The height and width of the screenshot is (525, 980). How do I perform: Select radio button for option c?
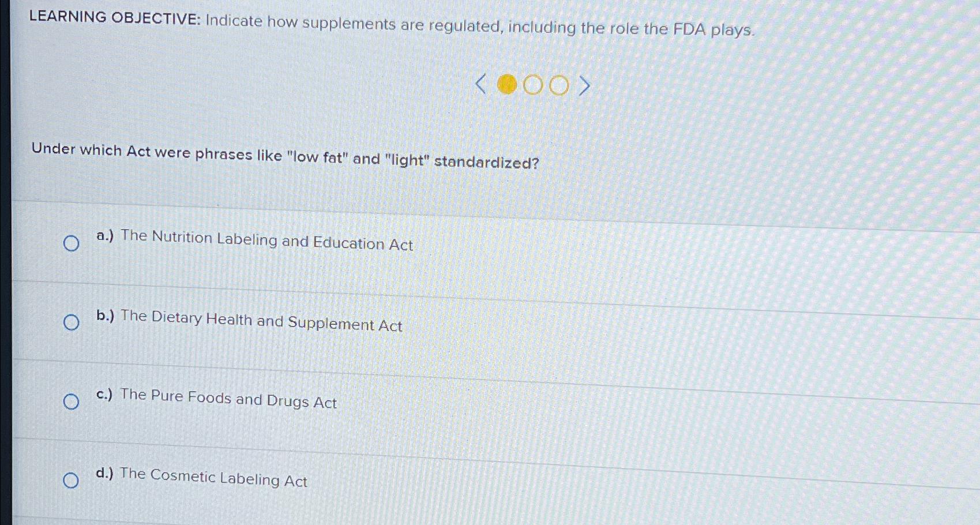(71, 402)
